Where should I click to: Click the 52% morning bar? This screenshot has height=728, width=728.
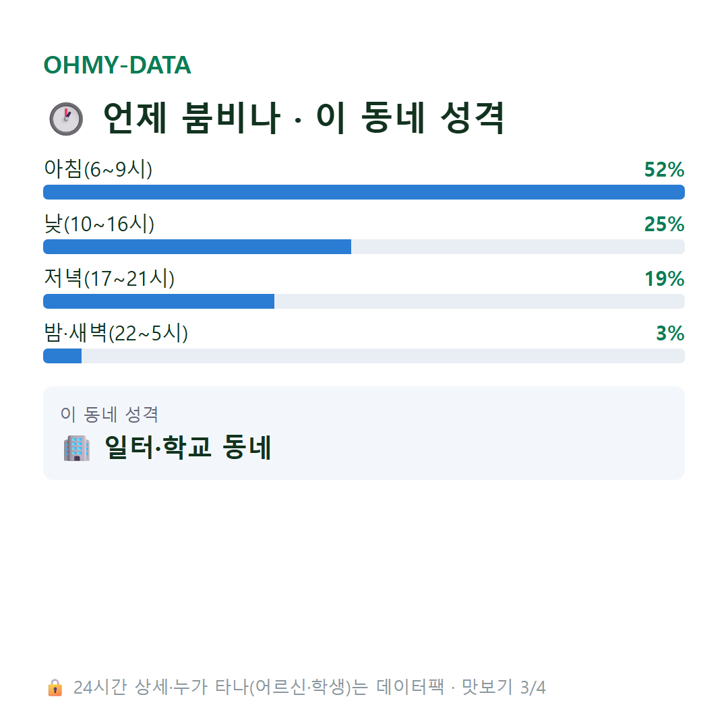(364, 192)
